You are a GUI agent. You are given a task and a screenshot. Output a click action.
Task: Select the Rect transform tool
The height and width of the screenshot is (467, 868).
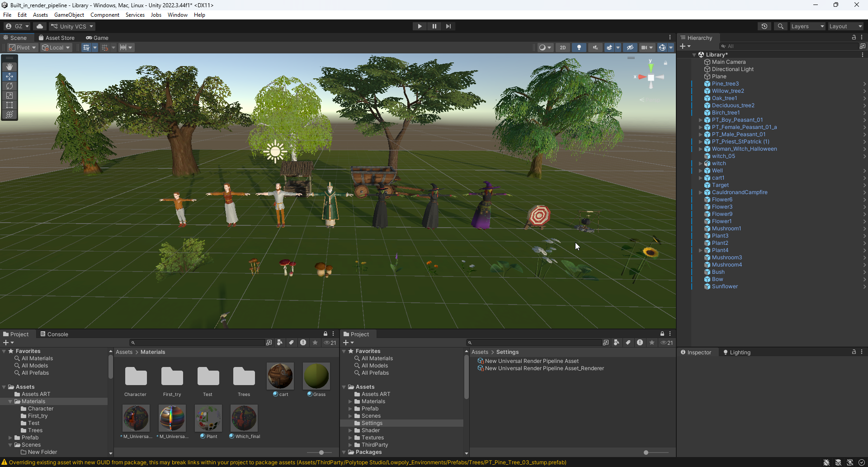(x=9, y=105)
